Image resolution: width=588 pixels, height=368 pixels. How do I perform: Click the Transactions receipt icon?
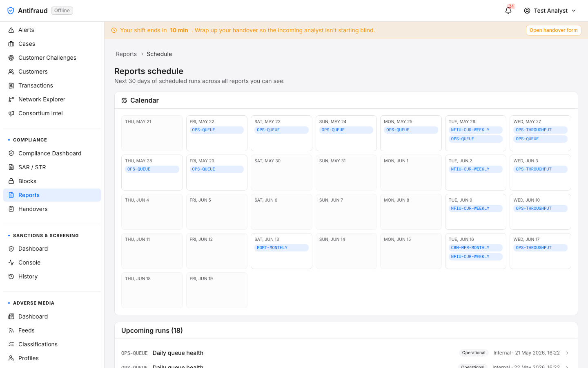(x=11, y=85)
